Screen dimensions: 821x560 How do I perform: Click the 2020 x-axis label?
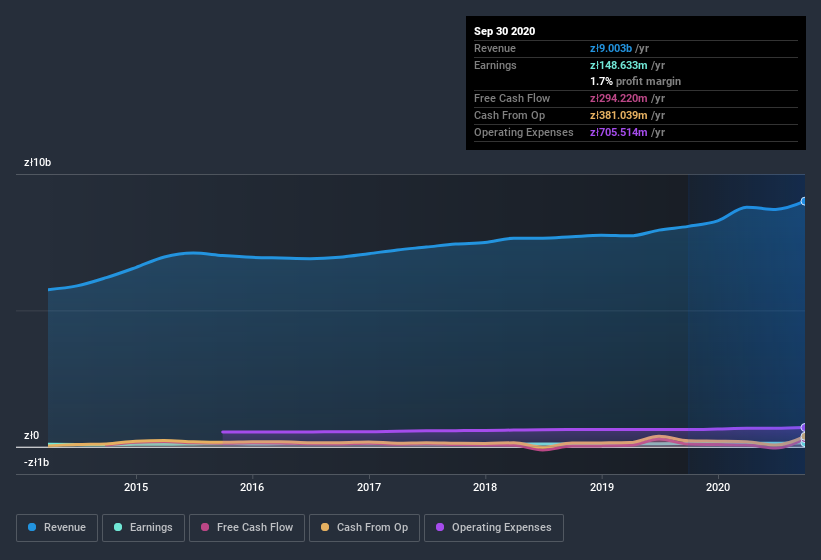[x=718, y=487]
